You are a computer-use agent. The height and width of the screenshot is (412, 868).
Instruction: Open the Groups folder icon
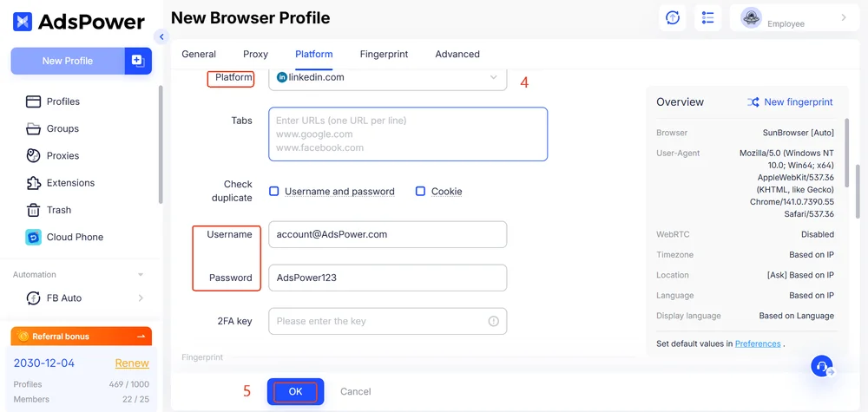pos(34,128)
